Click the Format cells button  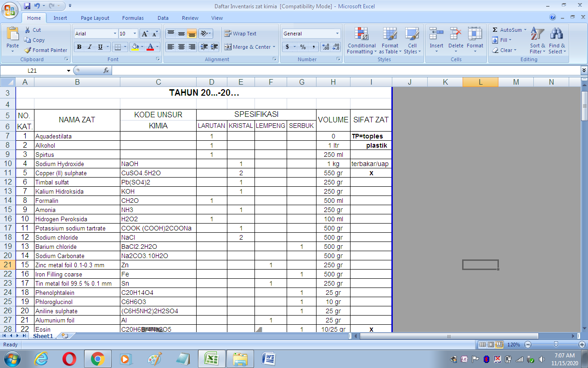475,40
